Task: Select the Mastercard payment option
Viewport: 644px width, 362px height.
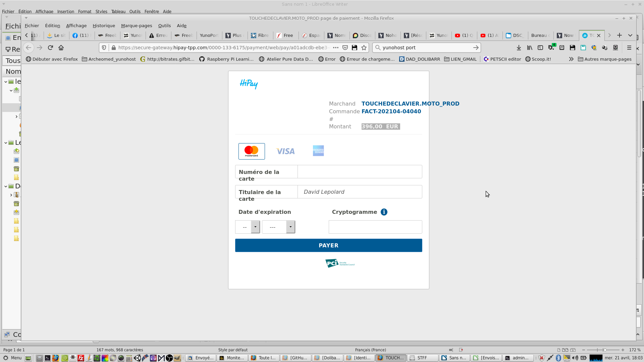Action: pos(252,151)
